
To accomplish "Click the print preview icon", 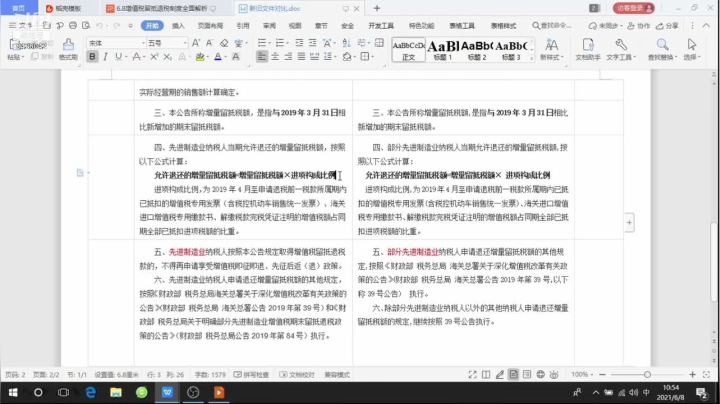I will coord(86,26).
